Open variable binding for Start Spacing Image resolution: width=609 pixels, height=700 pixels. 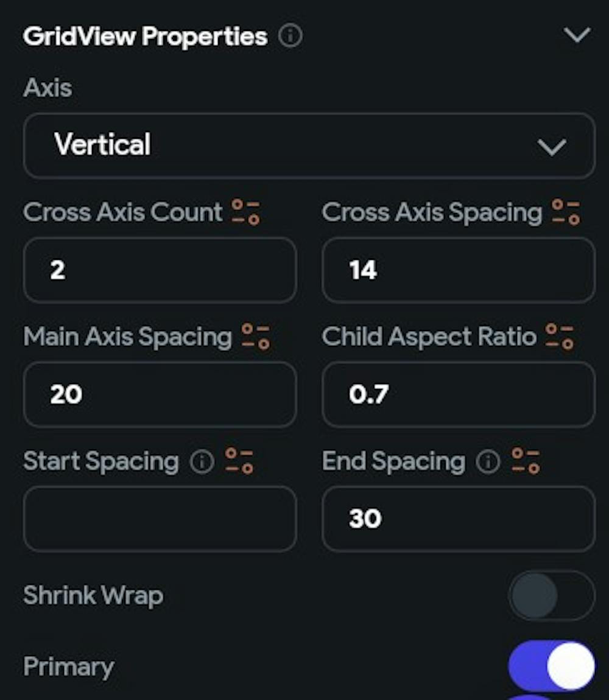[x=239, y=461]
